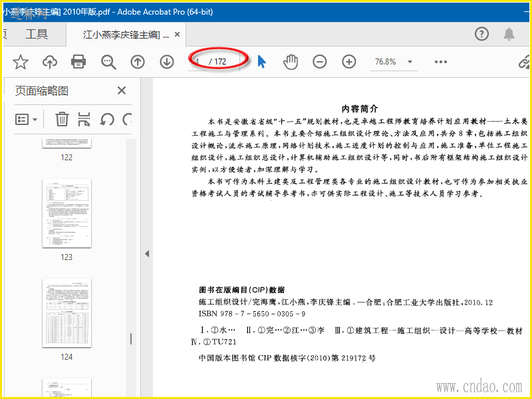Switch to the 工具 tab
This screenshot has height=399, width=532.
[37, 34]
